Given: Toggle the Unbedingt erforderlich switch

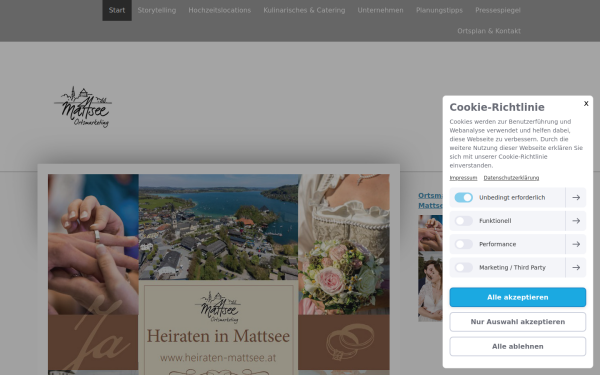Looking at the screenshot, I should click(x=463, y=197).
